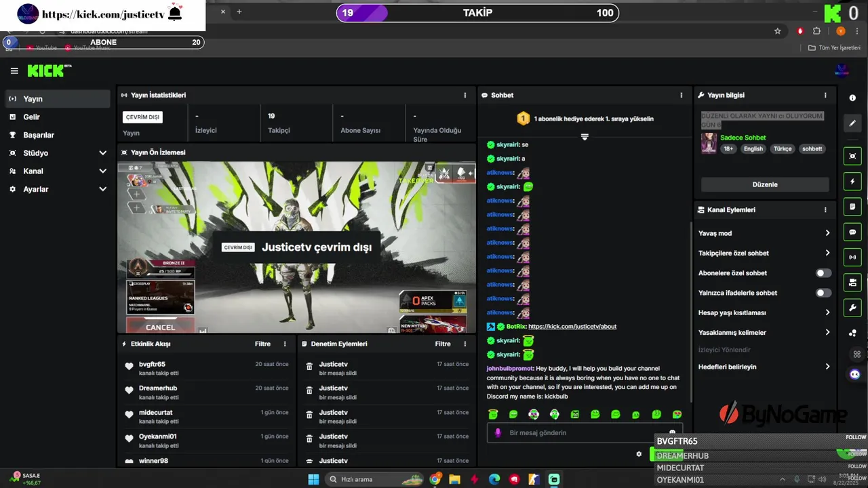Open Hesap yaşı kısıtlaması chevron
This screenshot has width=868, height=488.
(827, 312)
